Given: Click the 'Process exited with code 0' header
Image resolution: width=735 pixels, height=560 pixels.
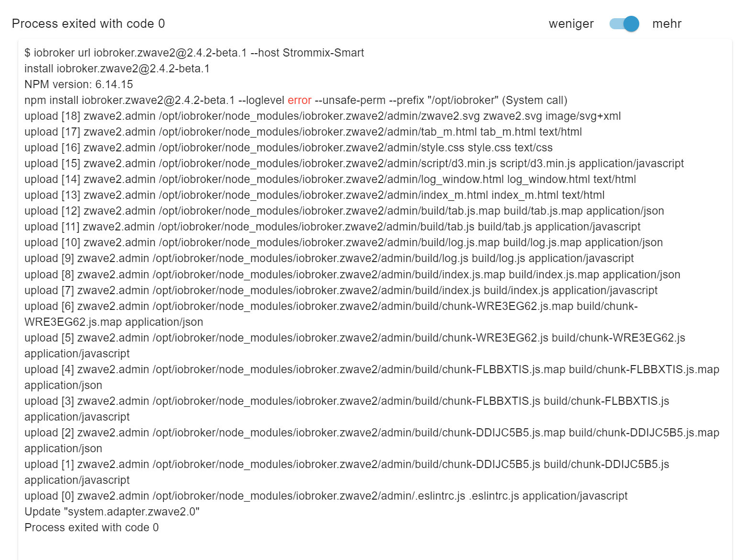Looking at the screenshot, I should (x=88, y=23).
